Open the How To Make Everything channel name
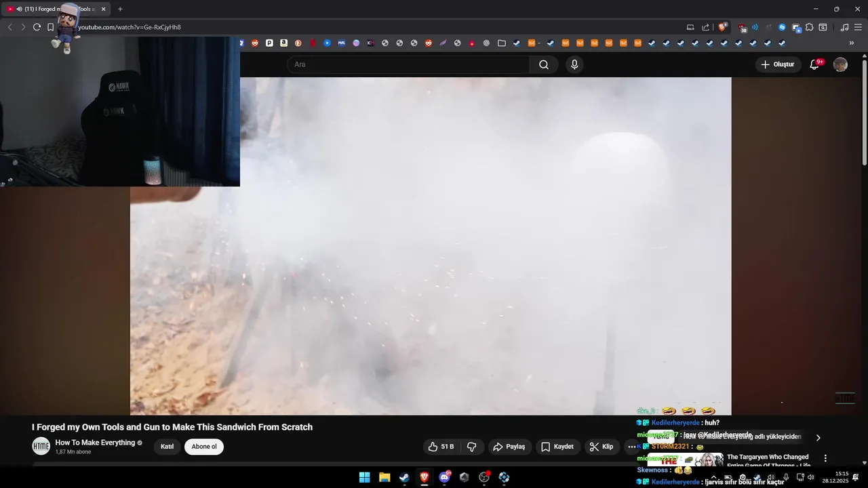Image resolution: width=868 pixels, height=488 pixels. point(95,443)
